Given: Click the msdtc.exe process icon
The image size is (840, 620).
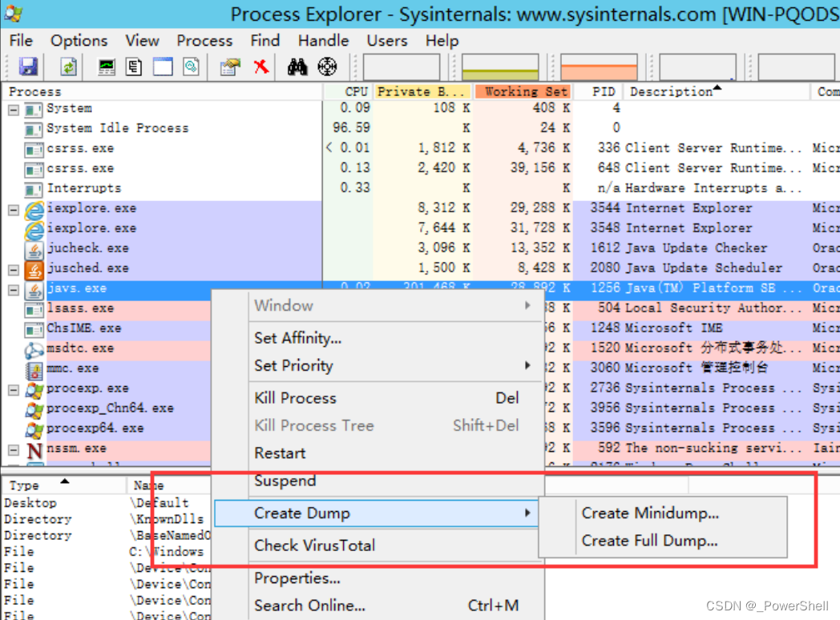Looking at the screenshot, I should pyautogui.click(x=34, y=349).
